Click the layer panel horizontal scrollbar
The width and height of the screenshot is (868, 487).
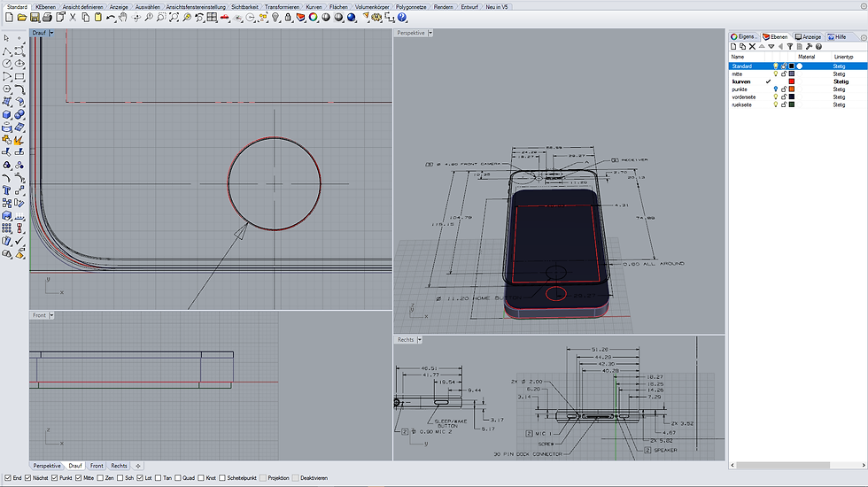pyautogui.click(x=798, y=465)
